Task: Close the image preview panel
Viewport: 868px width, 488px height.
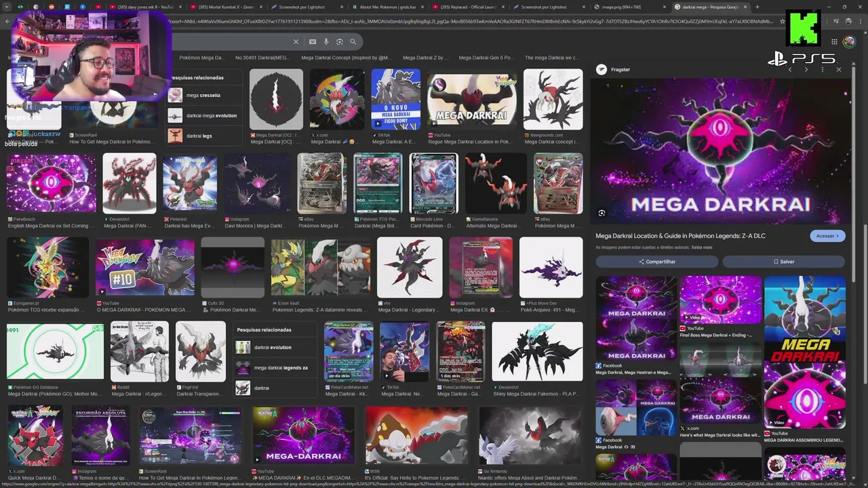Action: click(838, 69)
